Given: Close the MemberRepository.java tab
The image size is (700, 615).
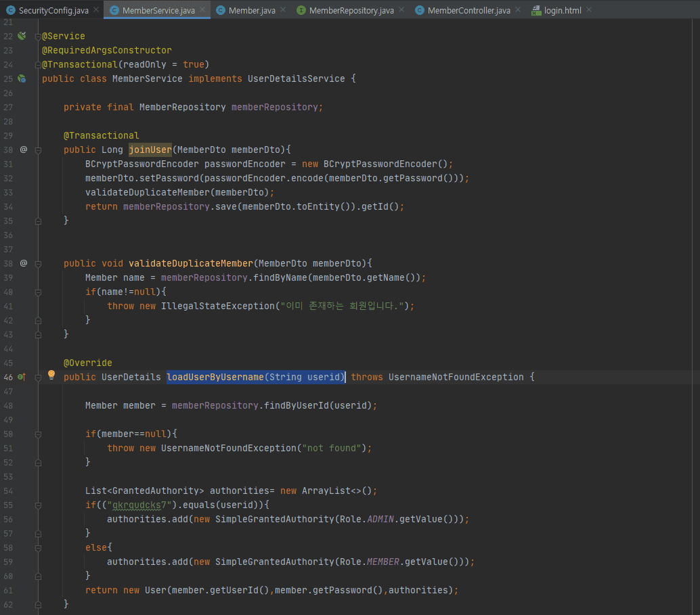Looking at the screenshot, I should [401, 9].
